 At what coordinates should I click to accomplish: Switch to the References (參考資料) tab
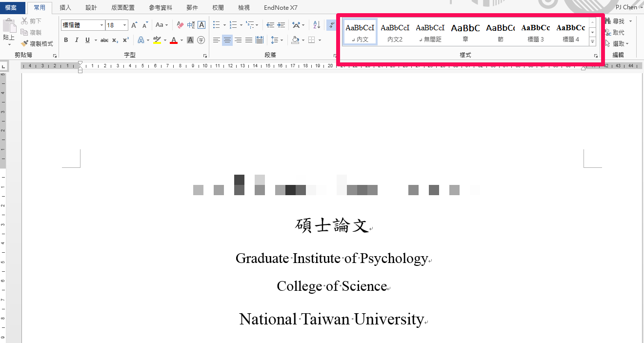(161, 8)
